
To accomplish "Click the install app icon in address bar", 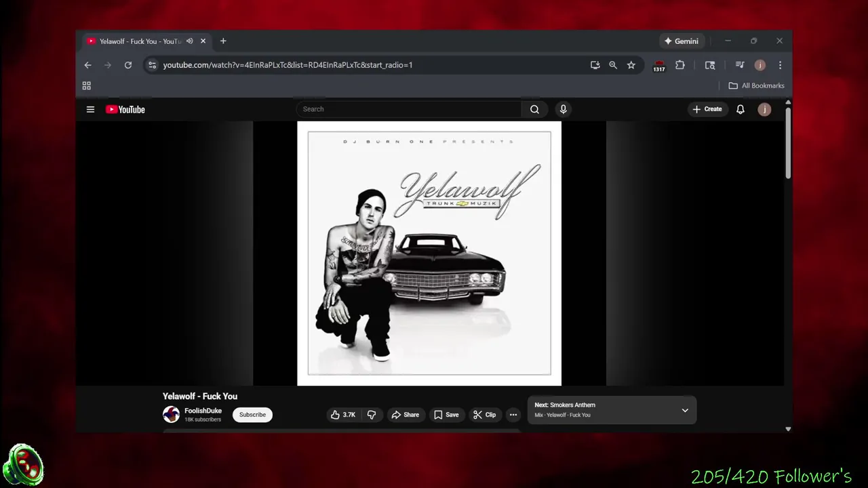I will click(x=595, y=65).
